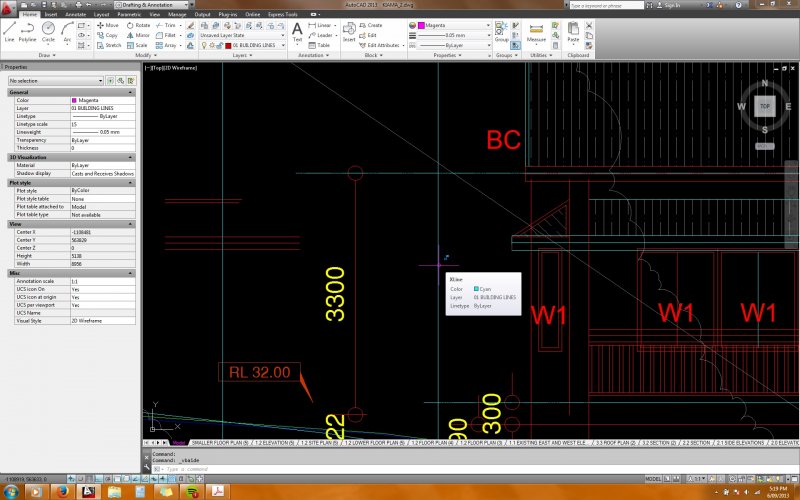Click the Paste clipboard icon

tap(573, 30)
